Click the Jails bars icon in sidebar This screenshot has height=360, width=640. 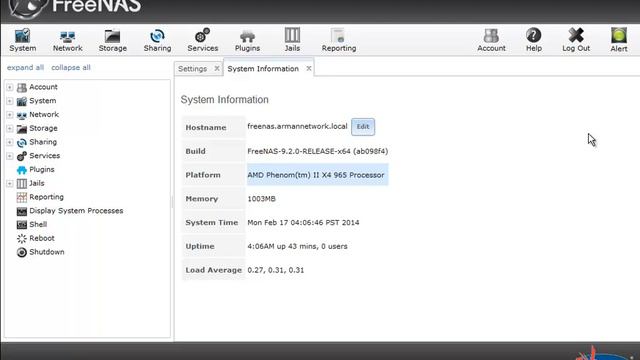[x=22, y=184]
